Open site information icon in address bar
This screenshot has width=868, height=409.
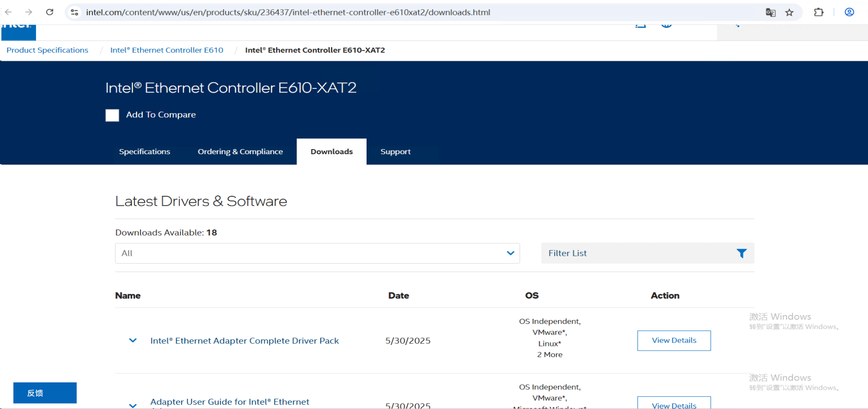click(74, 12)
